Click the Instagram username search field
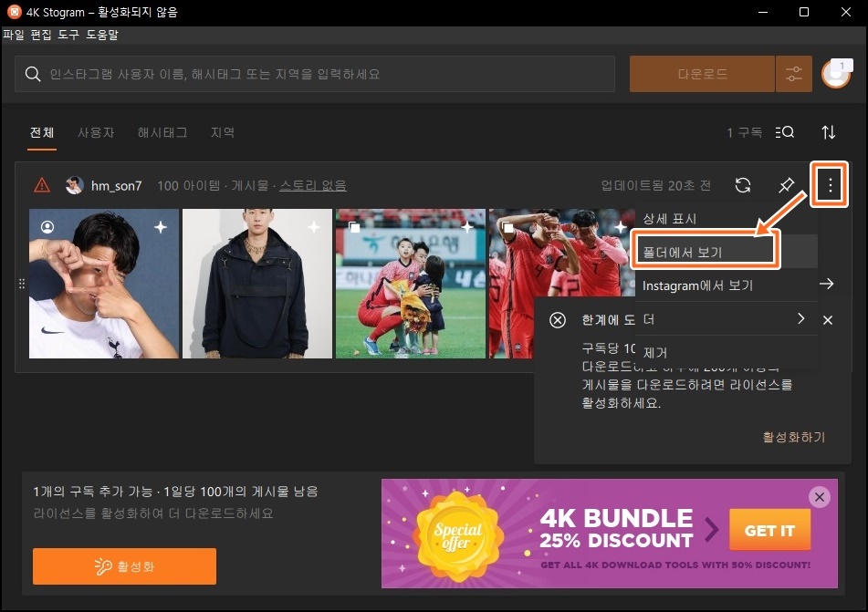The image size is (868, 612). point(315,74)
